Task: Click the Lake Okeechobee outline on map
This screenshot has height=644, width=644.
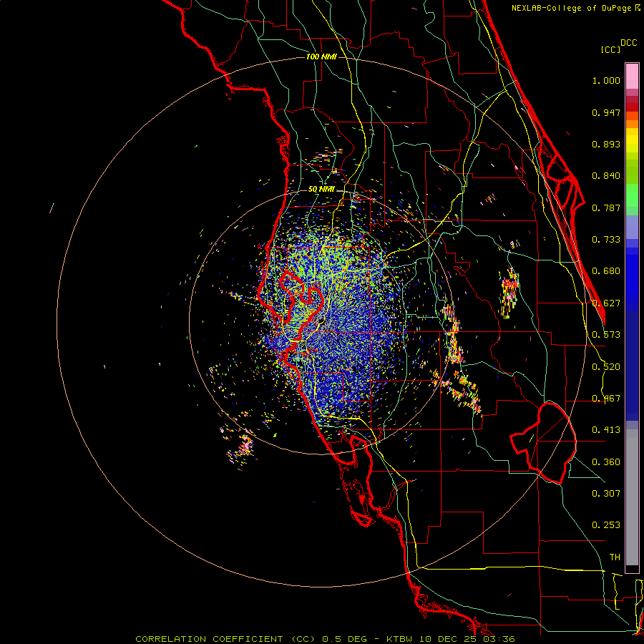Action: pyautogui.click(x=543, y=443)
